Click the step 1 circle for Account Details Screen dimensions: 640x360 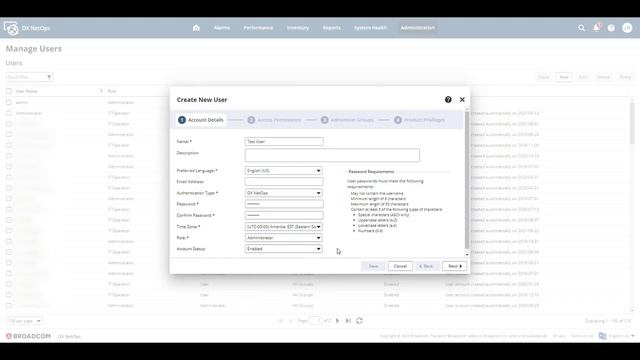182,120
